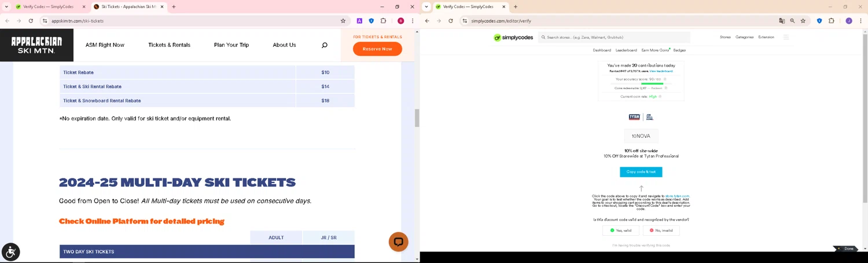Open the live chat bubble on ski page

tap(398, 242)
